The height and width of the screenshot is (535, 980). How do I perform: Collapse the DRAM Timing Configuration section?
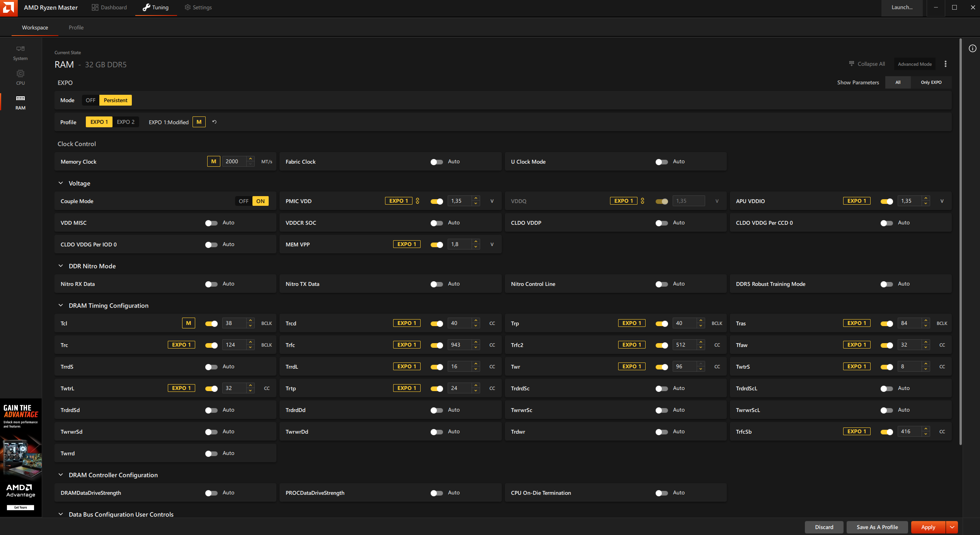click(61, 305)
